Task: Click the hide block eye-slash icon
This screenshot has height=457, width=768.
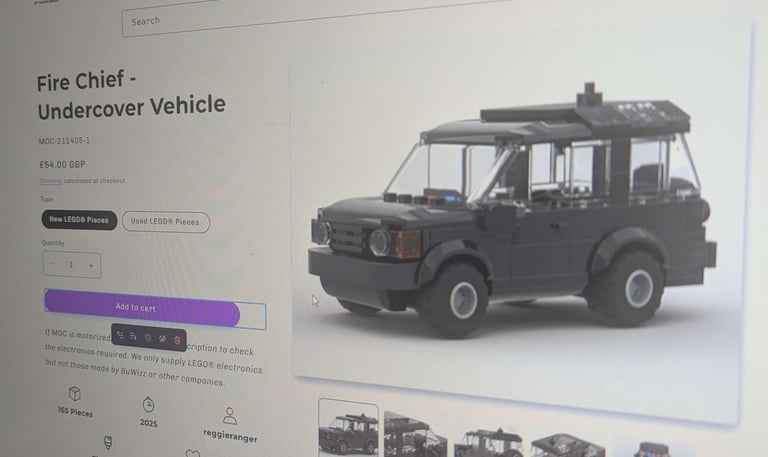Action: [x=162, y=338]
